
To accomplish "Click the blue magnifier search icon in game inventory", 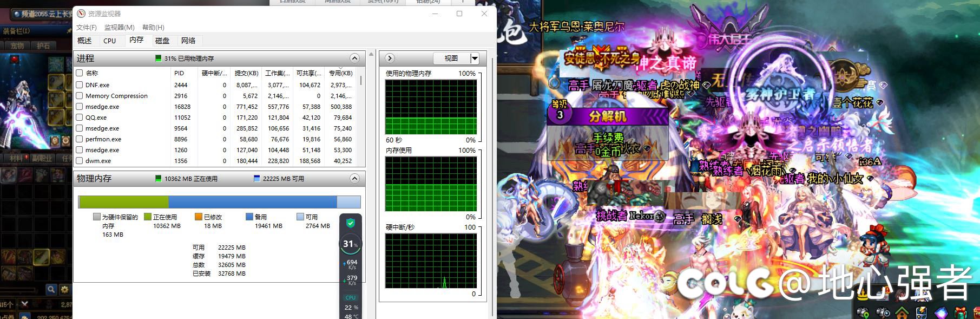I will coord(51,290).
